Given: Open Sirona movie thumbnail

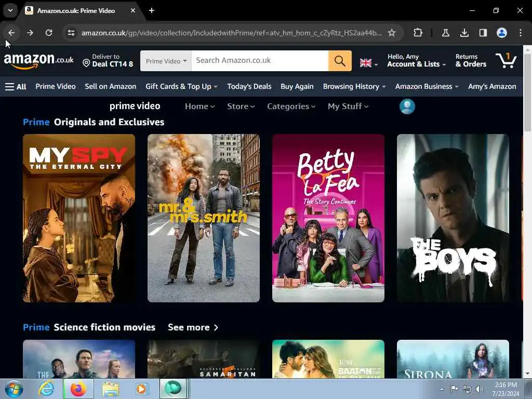Looking at the screenshot, I should coord(453,359).
